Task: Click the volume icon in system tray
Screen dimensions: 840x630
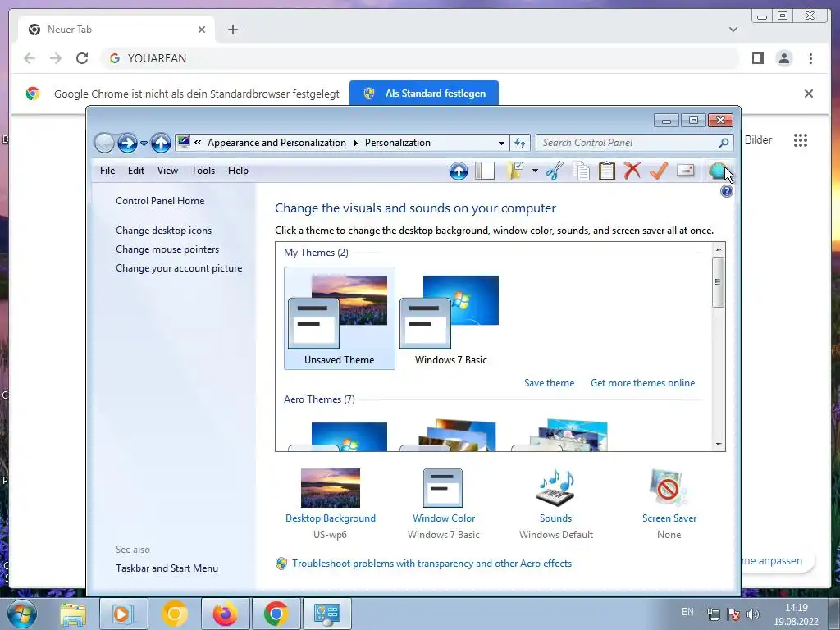Action: coord(753,614)
